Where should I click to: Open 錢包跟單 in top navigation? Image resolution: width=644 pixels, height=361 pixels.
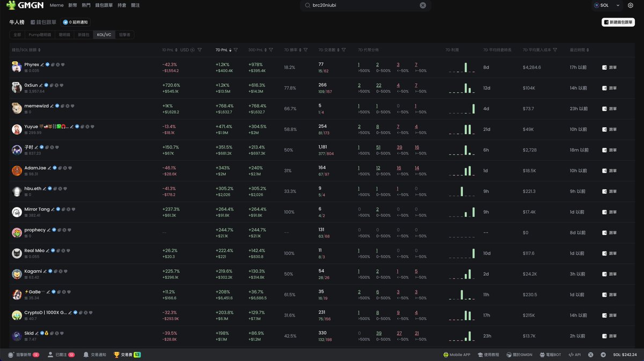pyautogui.click(x=105, y=5)
